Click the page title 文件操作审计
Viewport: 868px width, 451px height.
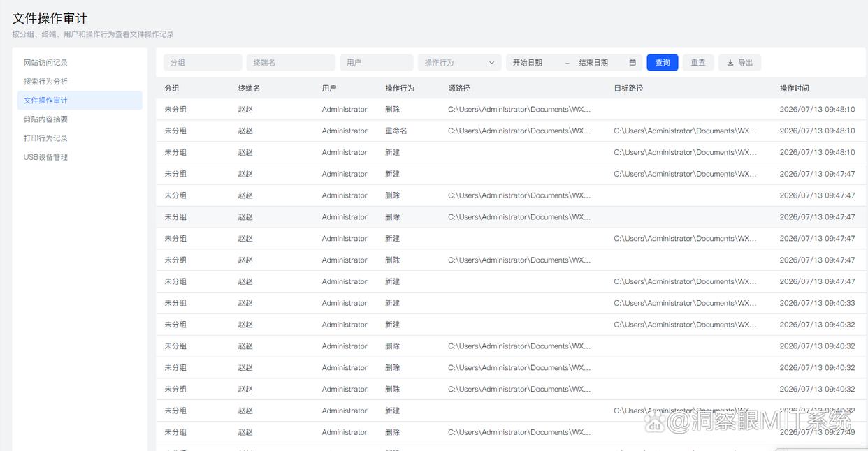coord(50,18)
